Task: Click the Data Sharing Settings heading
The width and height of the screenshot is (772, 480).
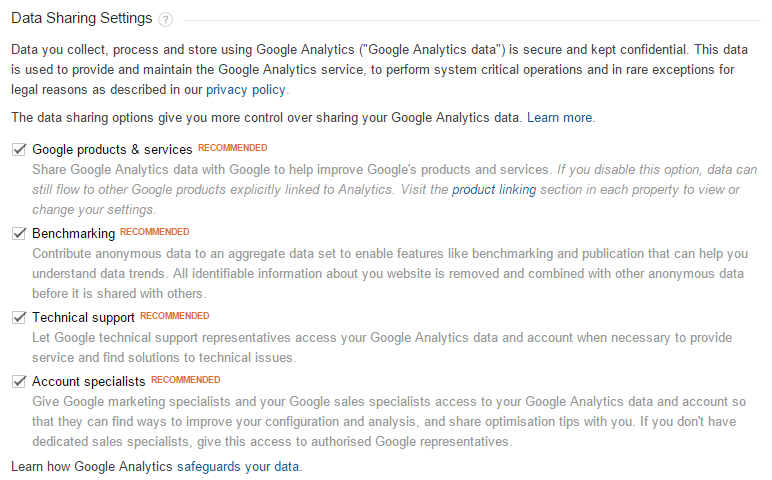Action: tap(82, 19)
